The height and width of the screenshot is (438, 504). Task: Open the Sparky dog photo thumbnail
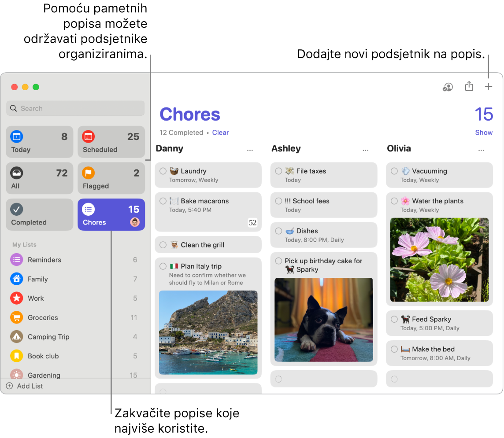[324, 320]
